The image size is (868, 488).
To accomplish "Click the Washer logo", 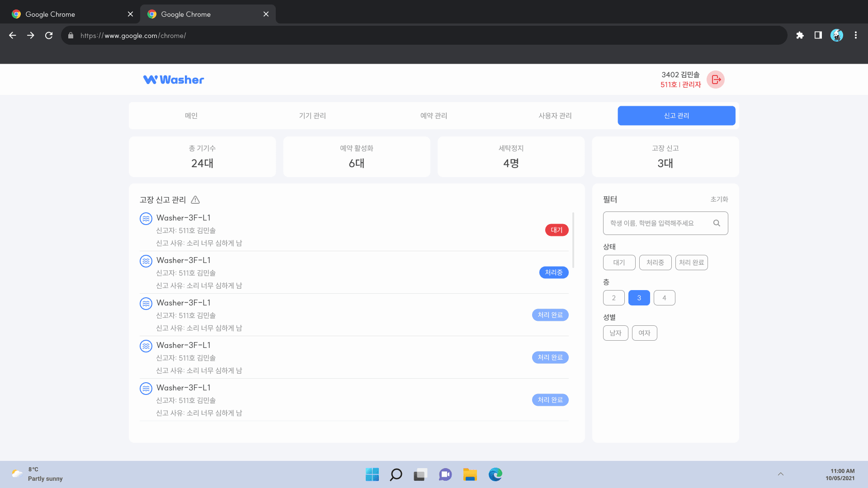I will point(174,80).
